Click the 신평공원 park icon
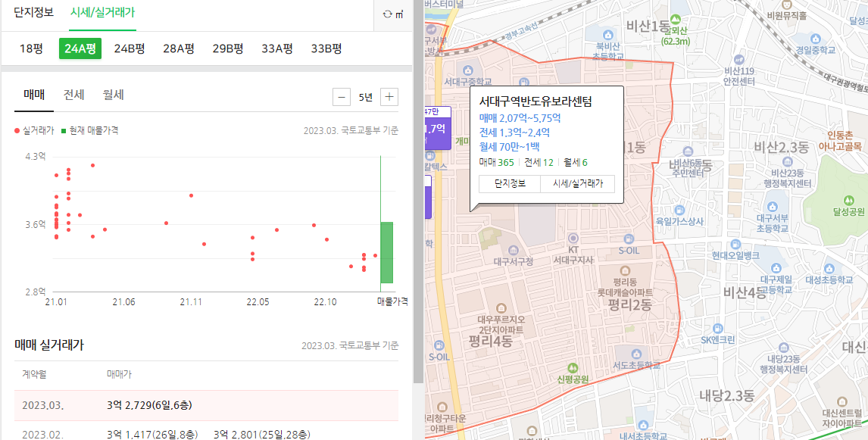 coord(573,368)
